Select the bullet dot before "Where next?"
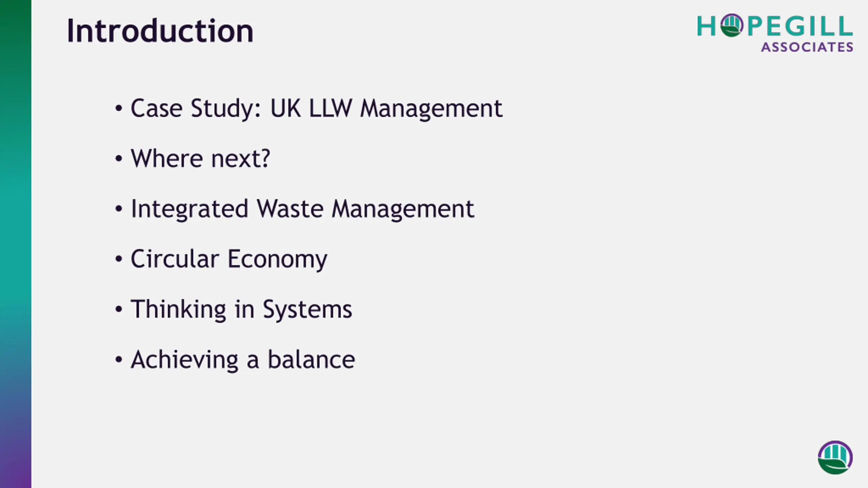 point(118,159)
